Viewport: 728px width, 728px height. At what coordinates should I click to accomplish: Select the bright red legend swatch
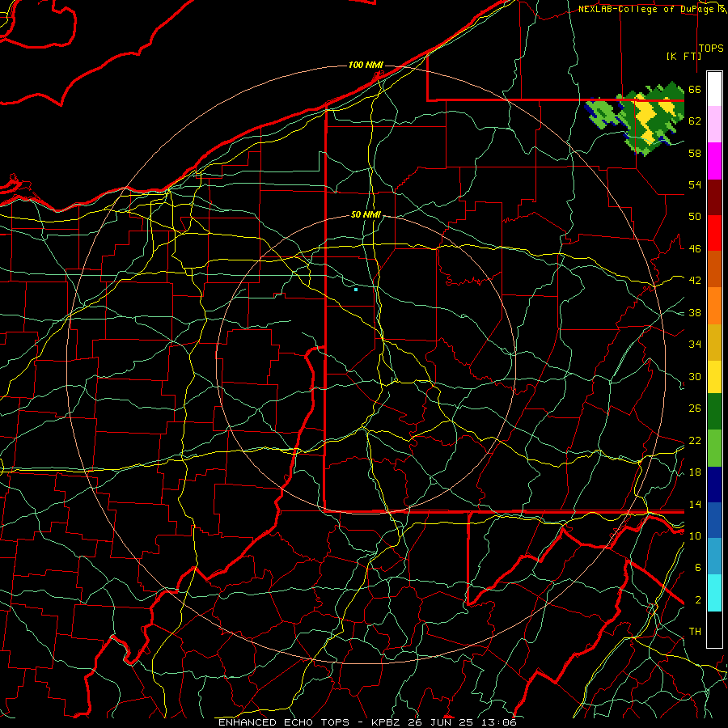click(714, 233)
